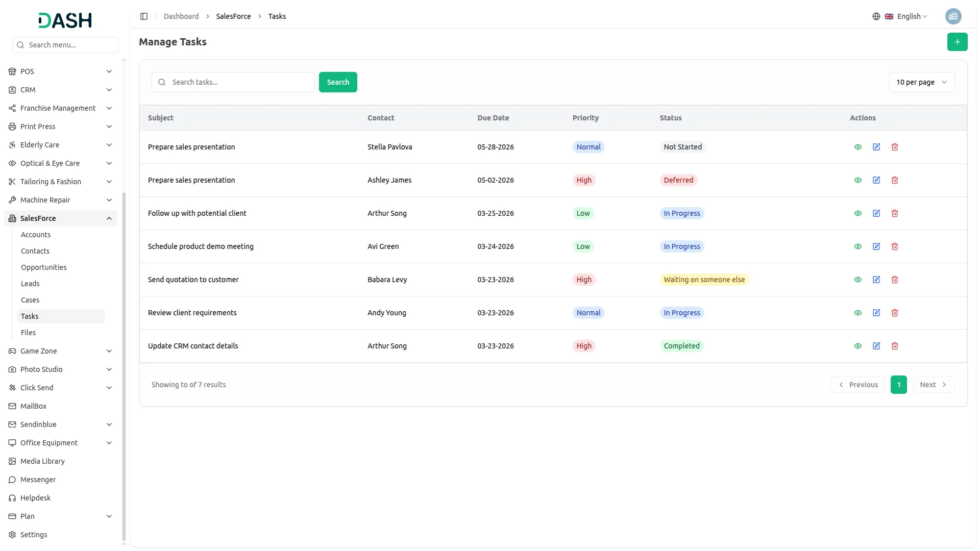Click the SalesForce breadcrumb link
Viewport: 980px width, 551px height.
[x=233, y=16]
